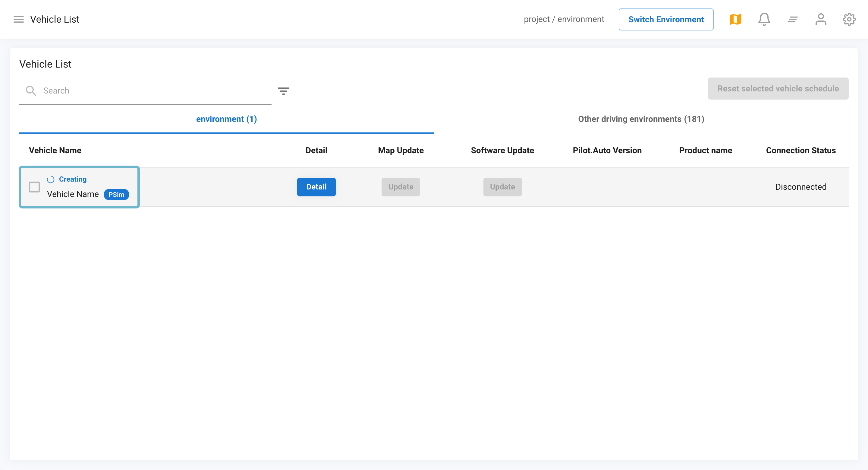
Task: Click the Software Update column header
Action: (x=502, y=150)
